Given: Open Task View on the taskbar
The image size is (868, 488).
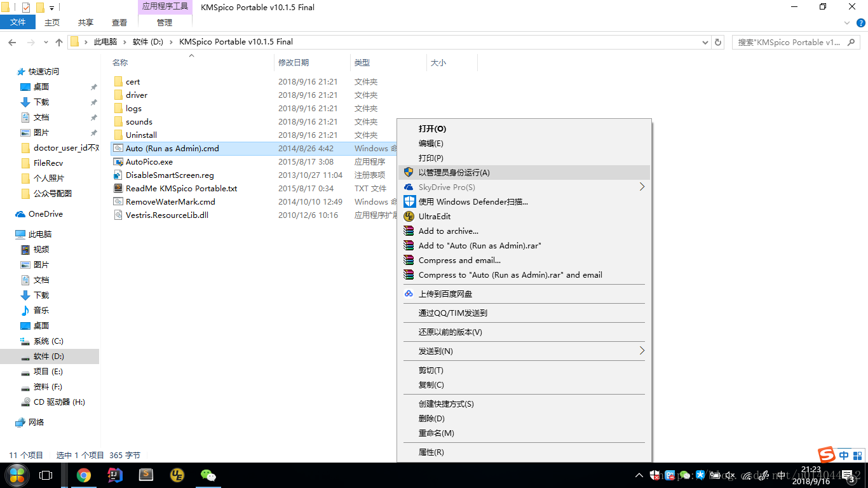Looking at the screenshot, I should pyautogui.click(x=46, y=475).
